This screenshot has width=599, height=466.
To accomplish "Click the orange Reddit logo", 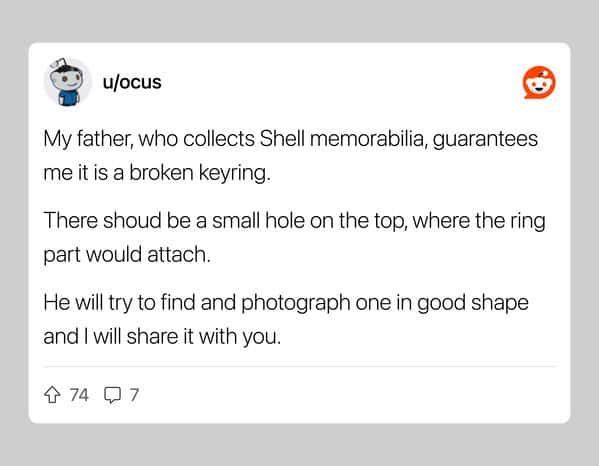I will pos(539,83).
